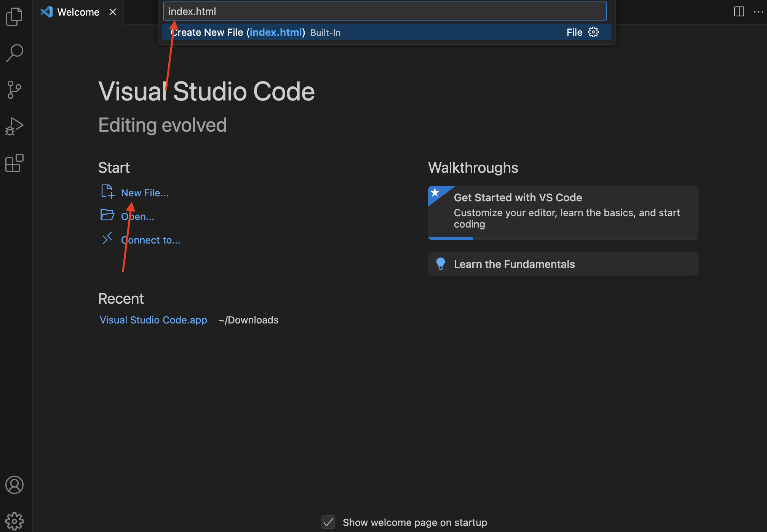Open the Source Control view
The width and height of the screenshot is (767, 532).
point(14,90)
